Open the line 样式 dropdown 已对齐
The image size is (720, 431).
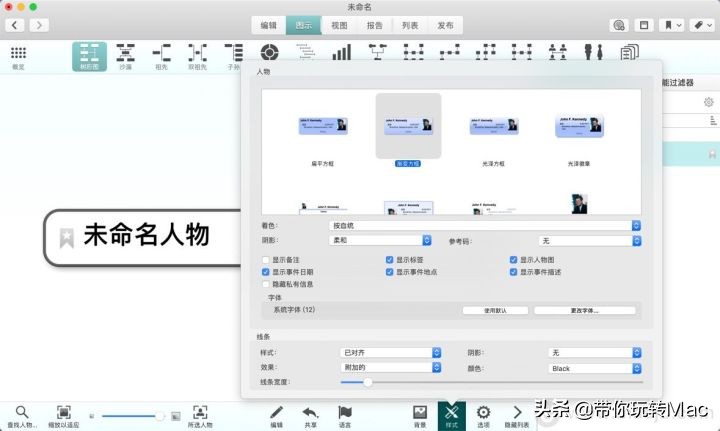click(x=391, y=353)
